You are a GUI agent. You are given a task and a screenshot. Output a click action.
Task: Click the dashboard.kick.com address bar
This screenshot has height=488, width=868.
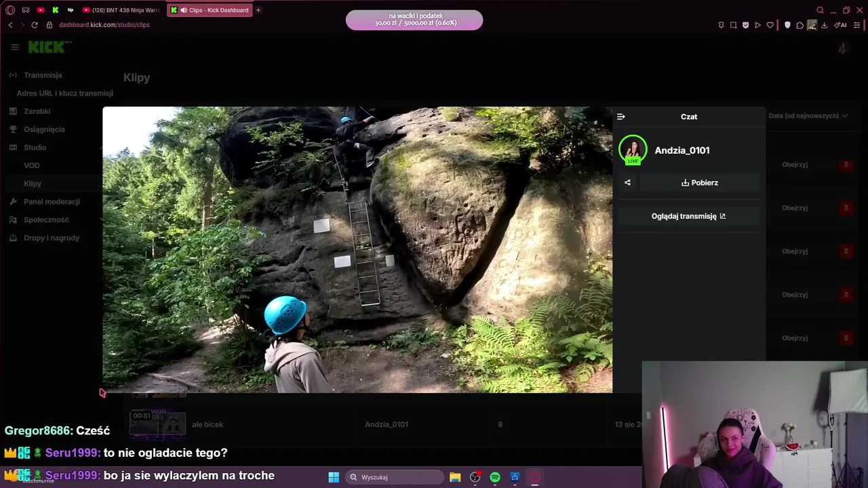pos(104,25)
